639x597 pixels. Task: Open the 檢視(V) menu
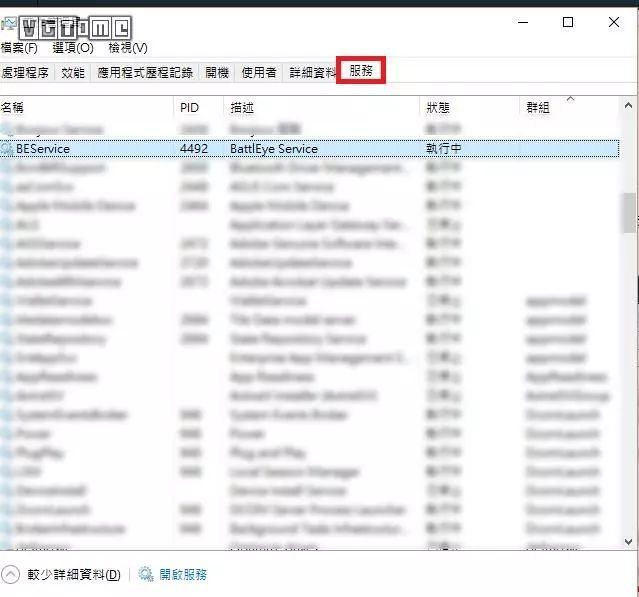click(x=128, y=48)
